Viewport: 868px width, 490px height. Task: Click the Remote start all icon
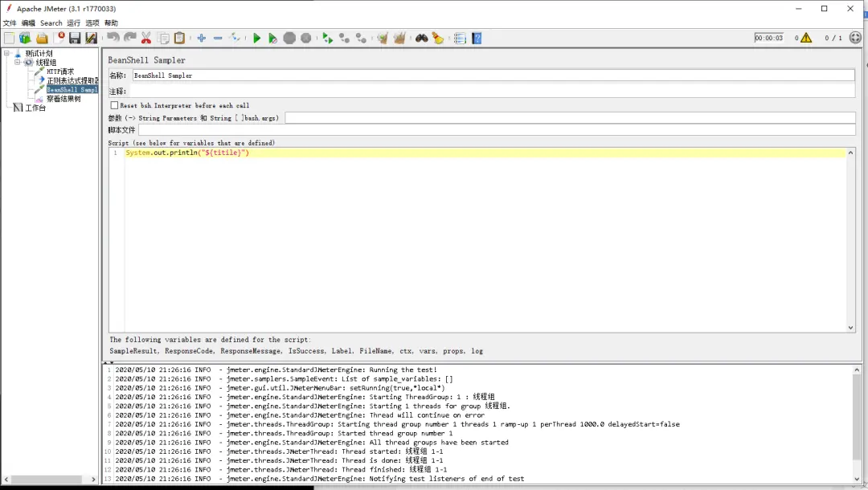point(328,39)
